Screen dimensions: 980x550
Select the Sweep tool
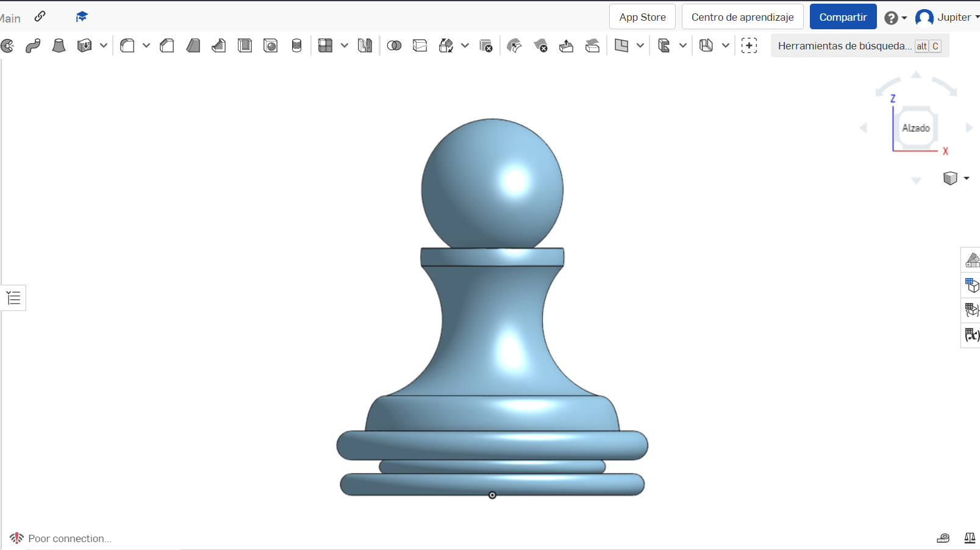33,45
